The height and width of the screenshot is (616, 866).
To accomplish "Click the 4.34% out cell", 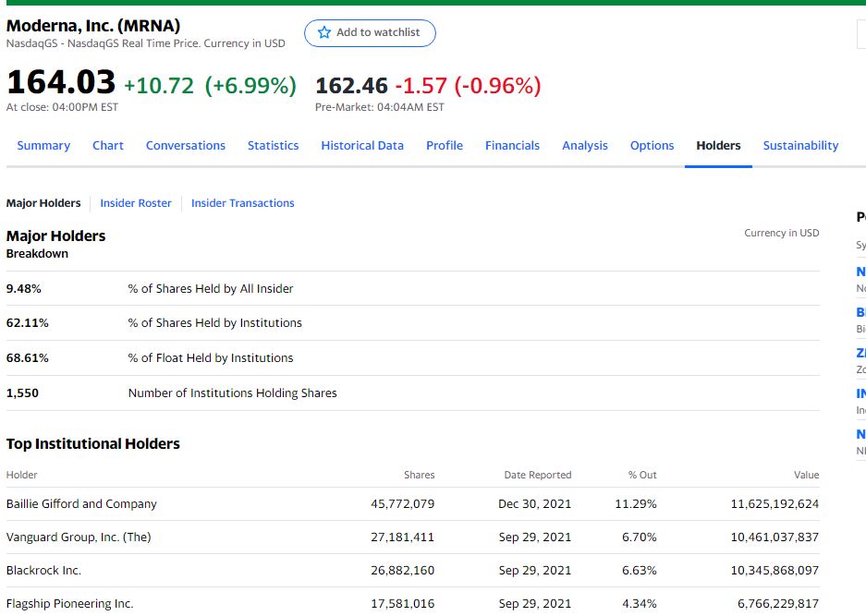I will pos(640,604).
